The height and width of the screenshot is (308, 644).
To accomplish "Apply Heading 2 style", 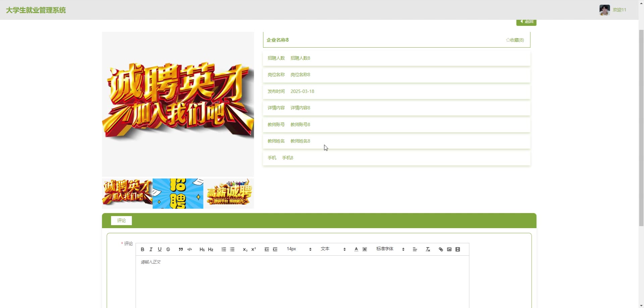I will pyautogui.click(x=211, y=249).
